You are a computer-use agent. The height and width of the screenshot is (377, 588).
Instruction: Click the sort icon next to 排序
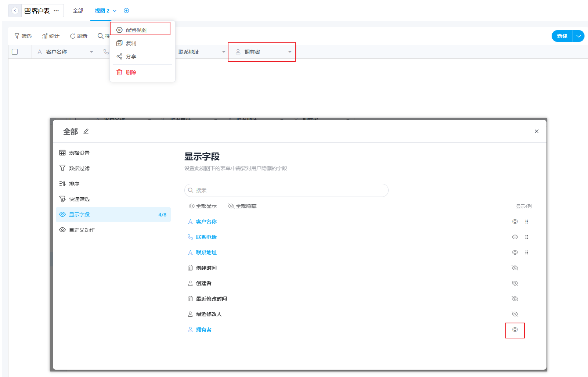click(62, 184)
